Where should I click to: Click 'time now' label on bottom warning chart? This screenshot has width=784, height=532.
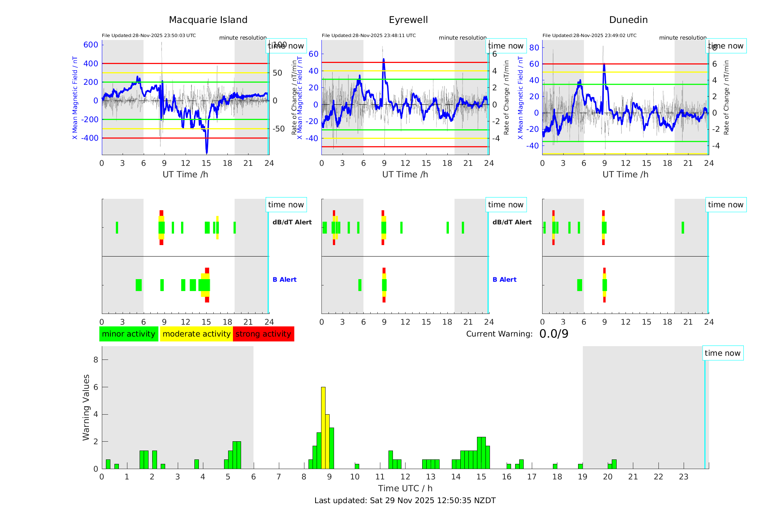pos(722,353)
